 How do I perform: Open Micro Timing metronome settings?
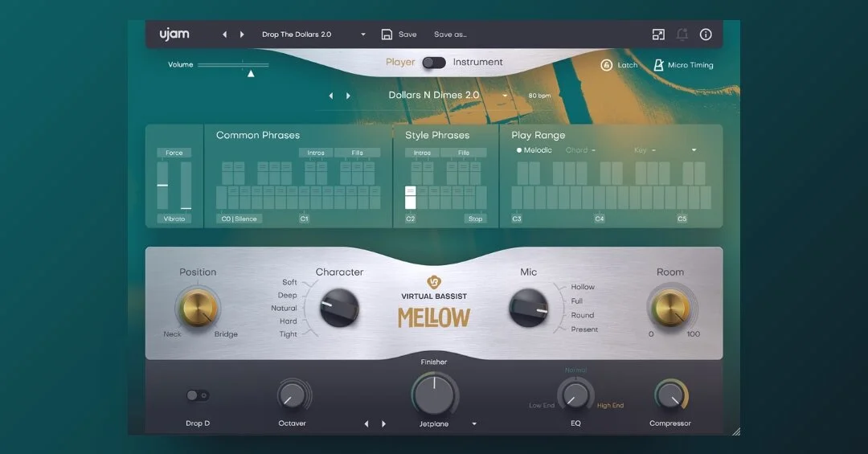coord(684,65)
